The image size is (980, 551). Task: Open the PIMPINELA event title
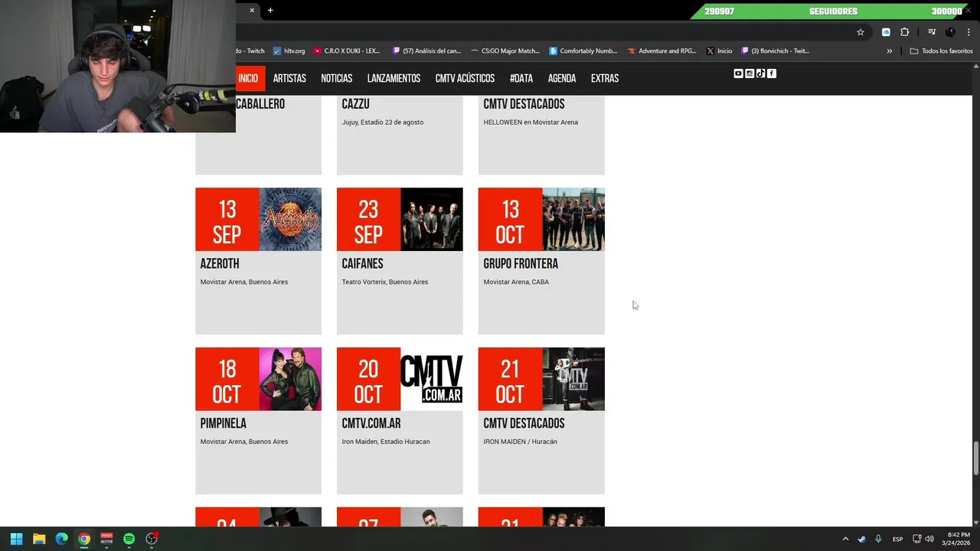tap(223, 424)
